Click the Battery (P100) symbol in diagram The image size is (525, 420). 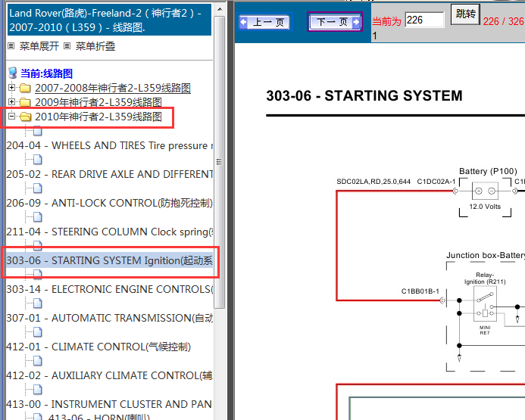click(x=485, y=191)
